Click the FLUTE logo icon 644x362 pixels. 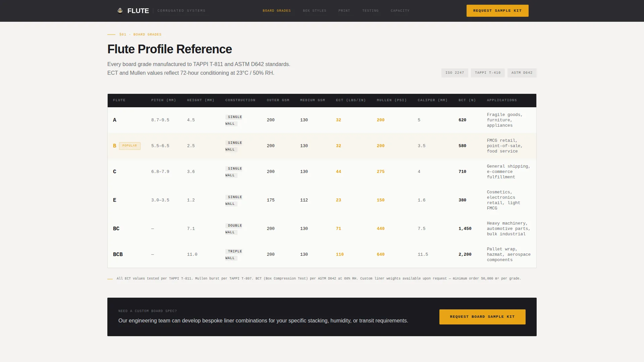click(x=120, y=11)
